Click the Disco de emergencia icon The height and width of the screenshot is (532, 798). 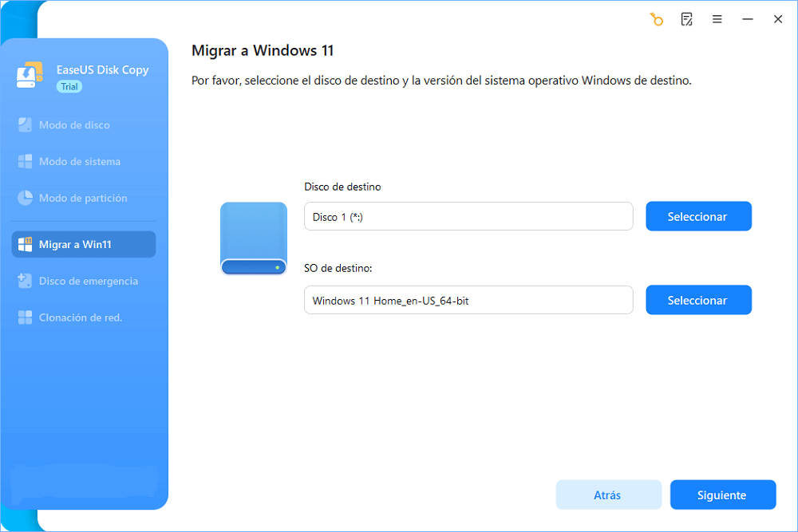point(25,281)
